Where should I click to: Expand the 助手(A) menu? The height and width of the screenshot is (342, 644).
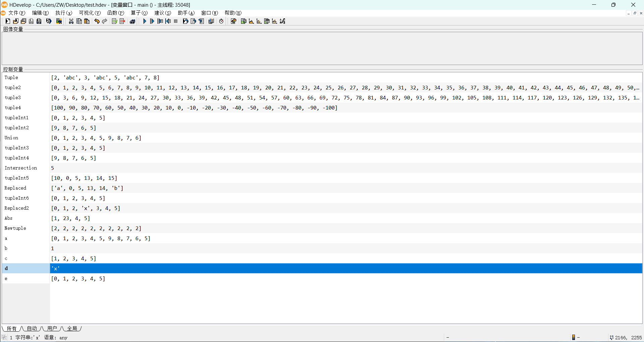coord(186,13)
